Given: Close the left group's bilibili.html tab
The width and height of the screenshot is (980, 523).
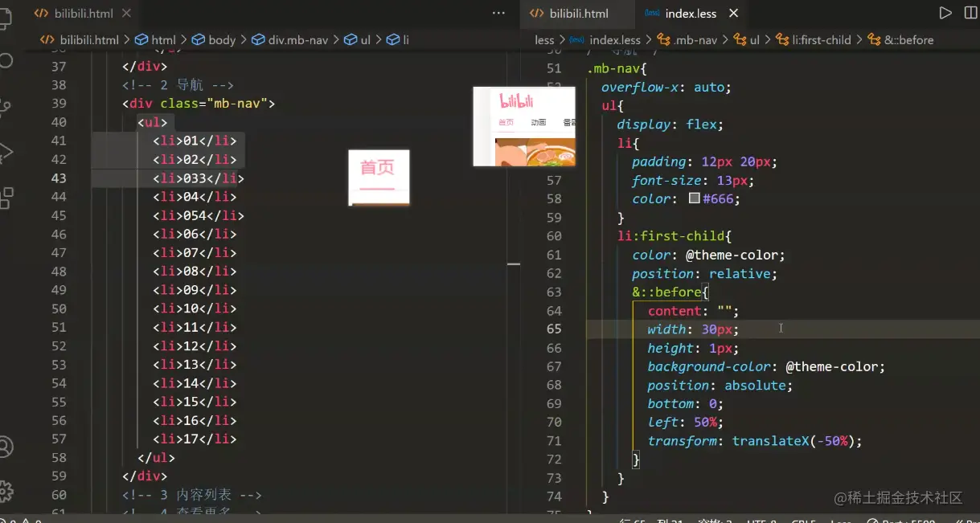Looking at the screenshot, I should [x=125, y=14].
